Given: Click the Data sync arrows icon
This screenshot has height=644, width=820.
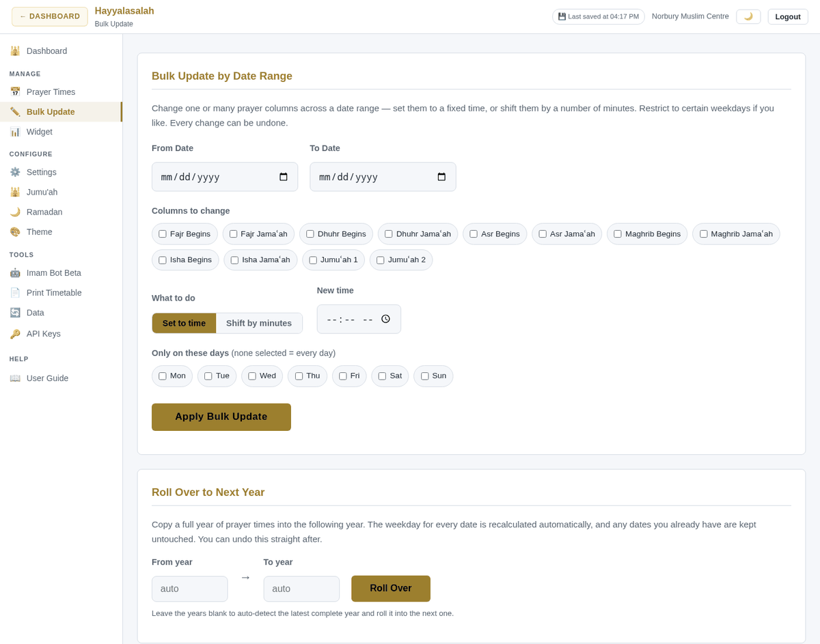Looking at the screenshot, I should 15,312.
